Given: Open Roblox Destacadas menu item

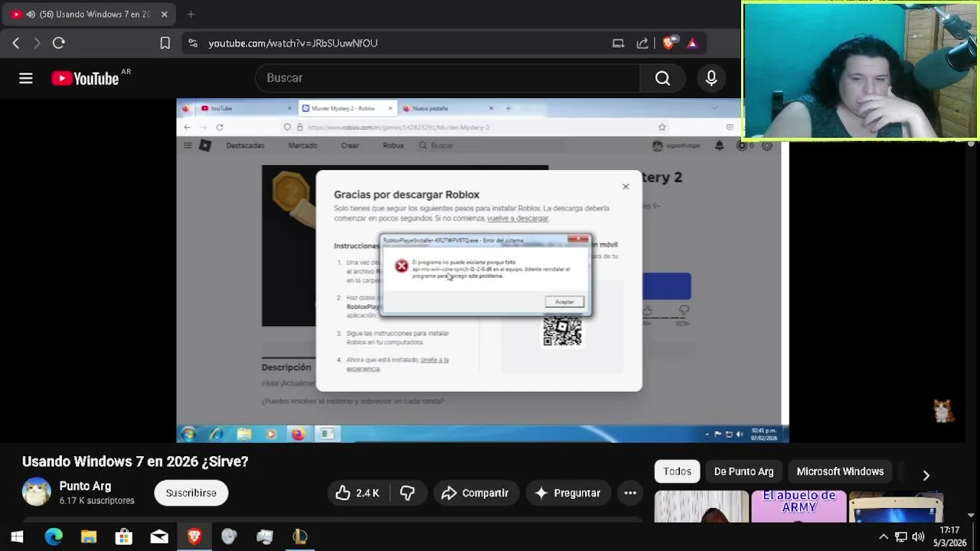Looking at the screenshot, I should tap(245, 145).
